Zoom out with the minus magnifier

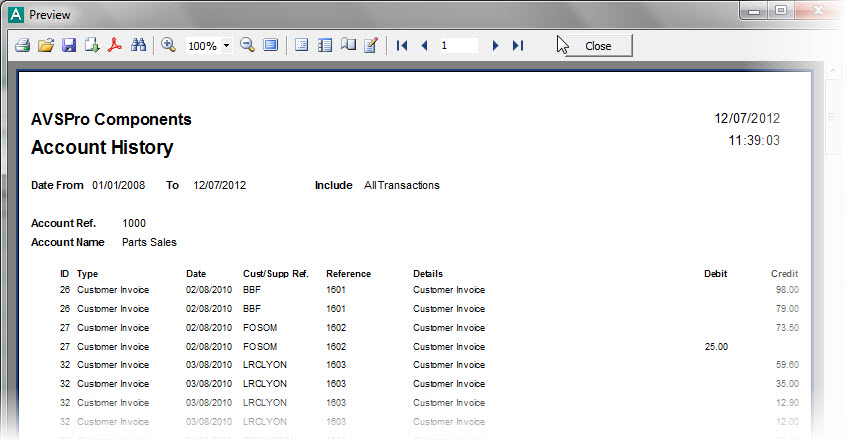point(247,46)
